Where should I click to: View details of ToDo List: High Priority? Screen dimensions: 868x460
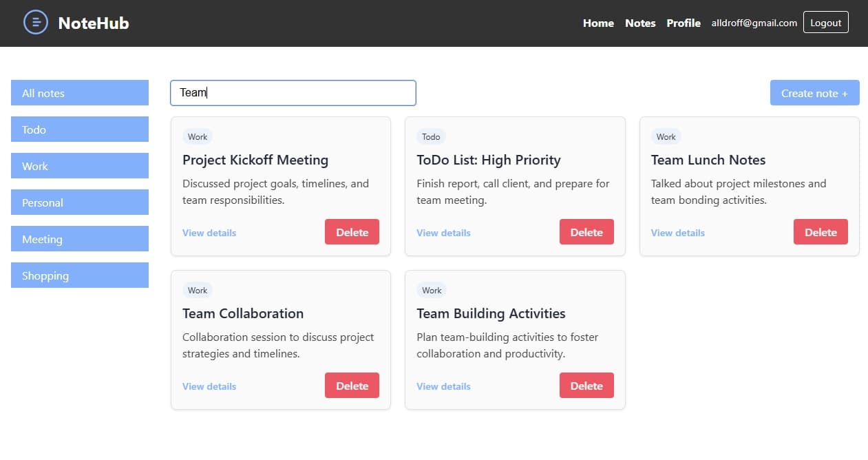[x=443, y=233]
